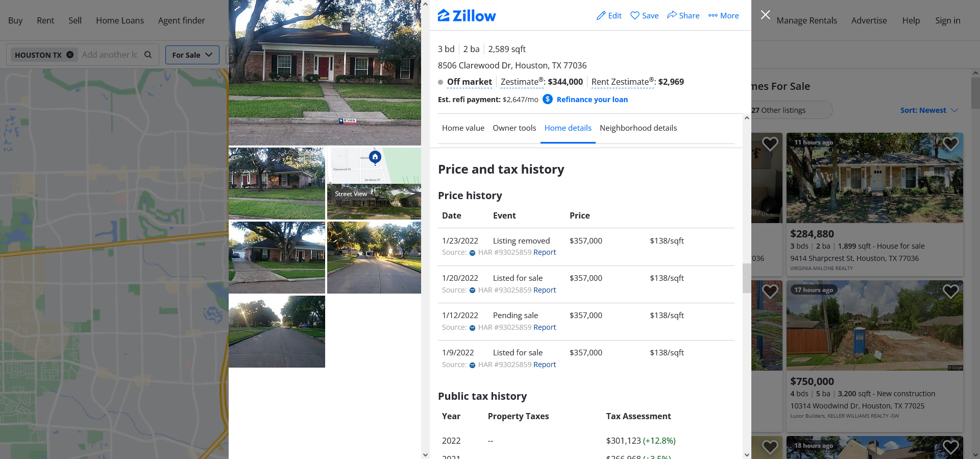Click the search magnifier icon

(x=148, y=55)
